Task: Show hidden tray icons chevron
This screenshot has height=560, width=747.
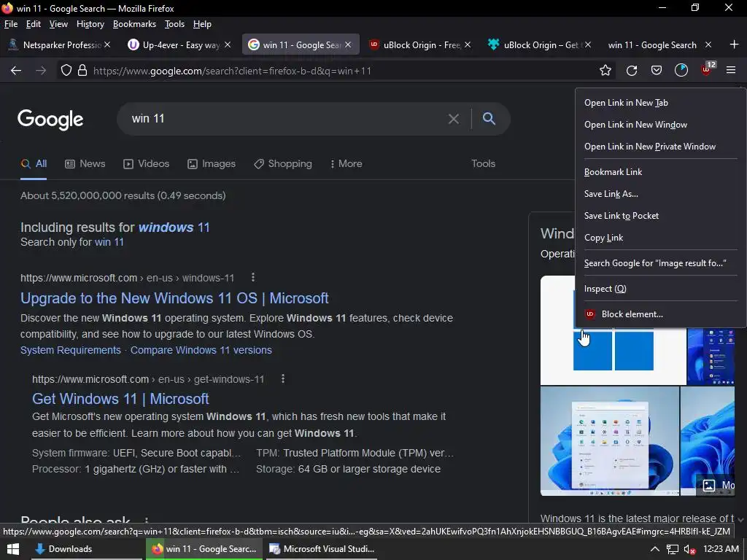Action: pos(655,549)
